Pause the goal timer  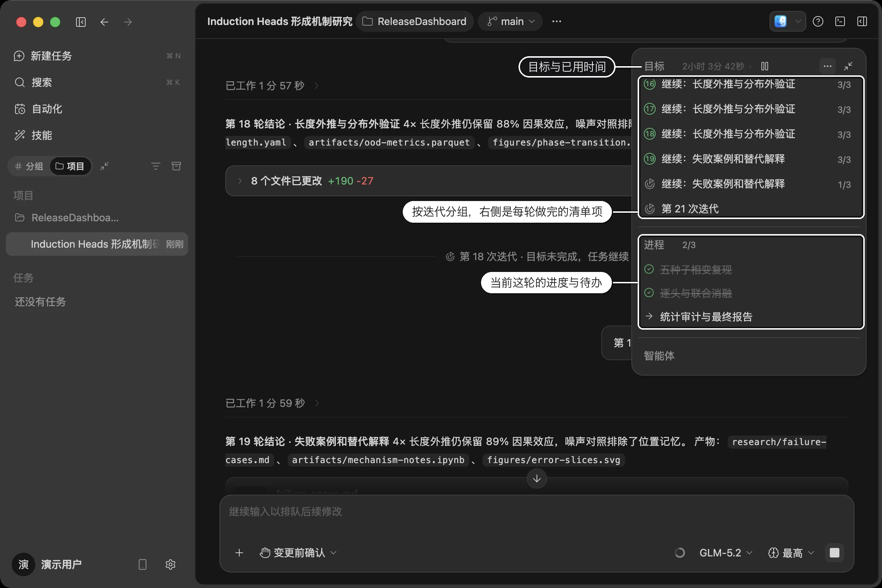pyautogui.click(x=765, y=67)
